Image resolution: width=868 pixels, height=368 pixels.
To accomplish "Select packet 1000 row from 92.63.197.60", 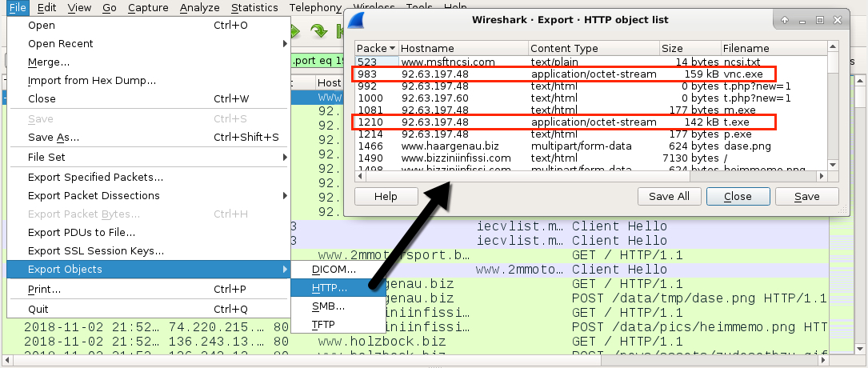I will coord(591,98).
